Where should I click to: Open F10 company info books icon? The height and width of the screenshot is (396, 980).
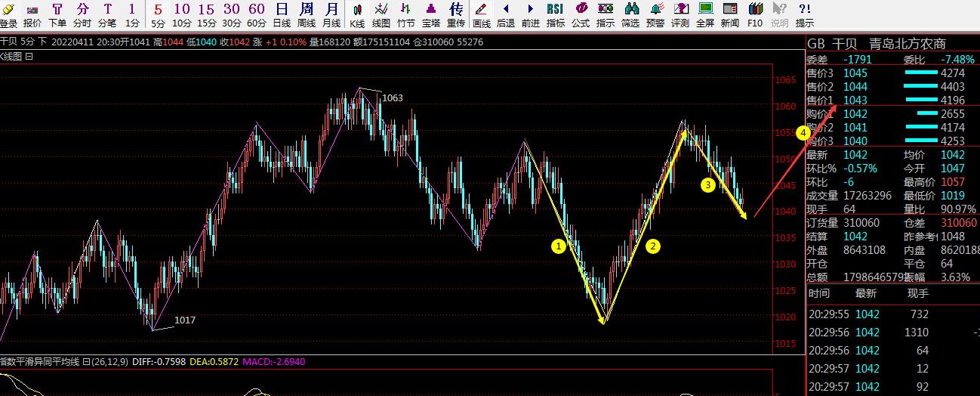click(754, 14)
